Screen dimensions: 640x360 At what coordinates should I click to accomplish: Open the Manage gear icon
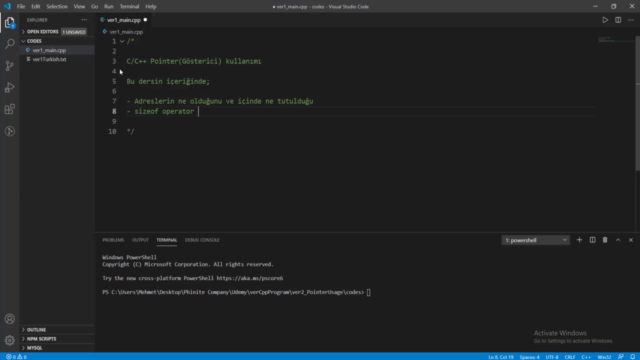[x=9, y=340]
